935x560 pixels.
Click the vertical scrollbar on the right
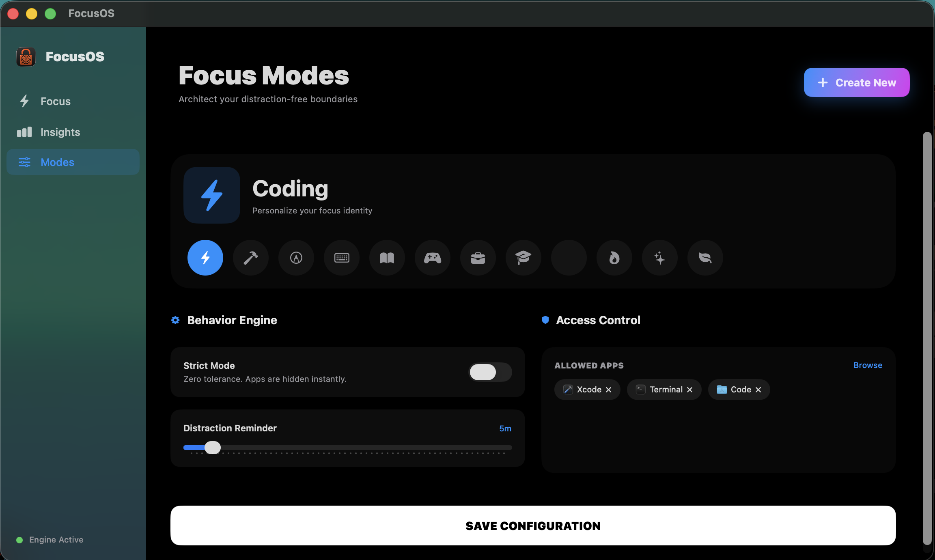pos(927,338)
